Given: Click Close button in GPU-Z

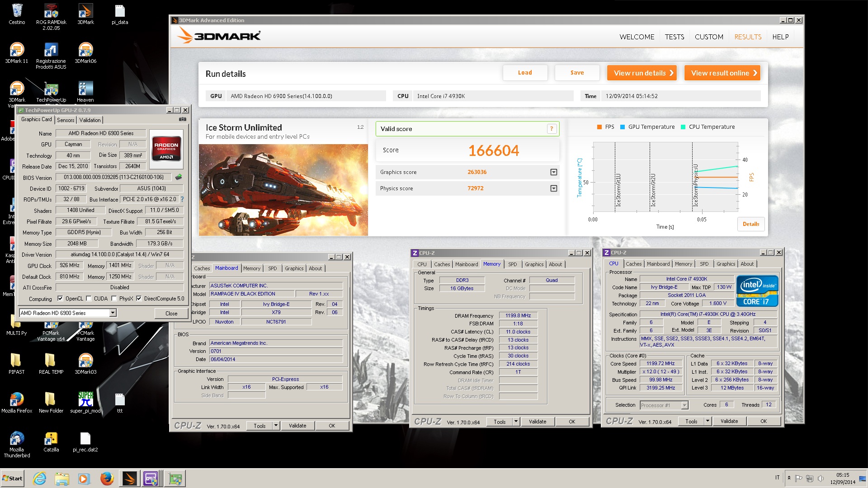Looking at the screenshot, I should click(x=171, y=313).
